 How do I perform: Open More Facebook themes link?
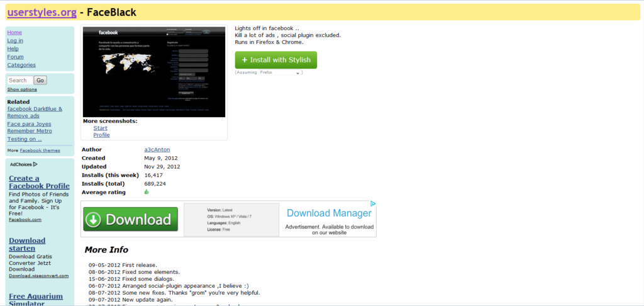pos(40,150)
